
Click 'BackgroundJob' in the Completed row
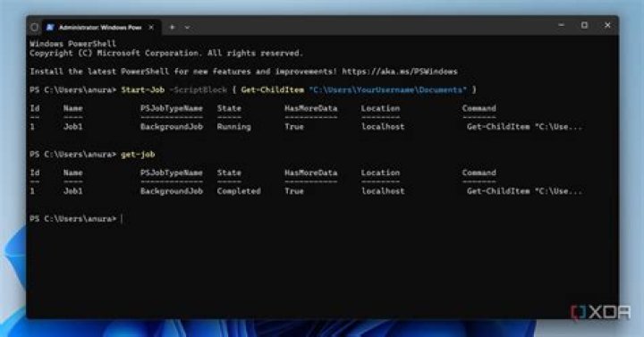click(172, 191)
